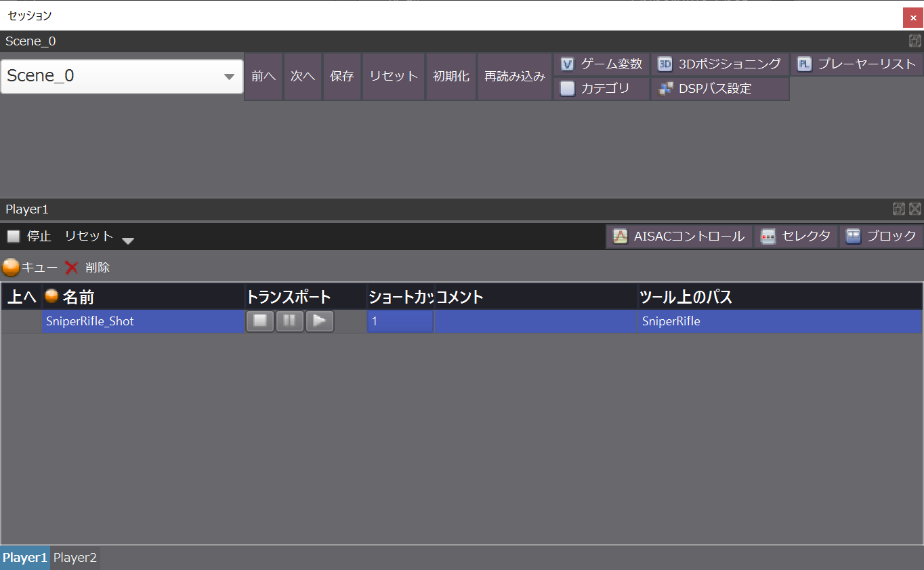
Task: Open the プレーヤーリスト panel
Action: click(x=857, y=64)
